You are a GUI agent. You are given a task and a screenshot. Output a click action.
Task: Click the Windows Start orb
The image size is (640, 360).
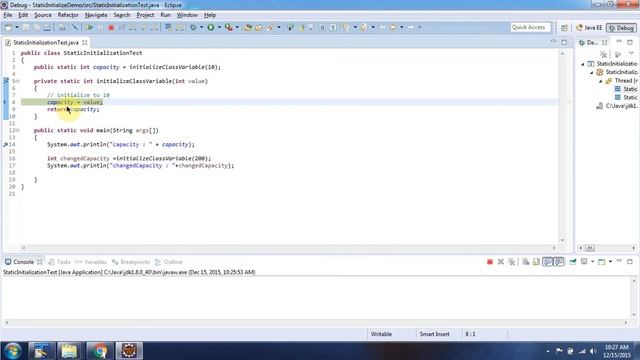13,351
